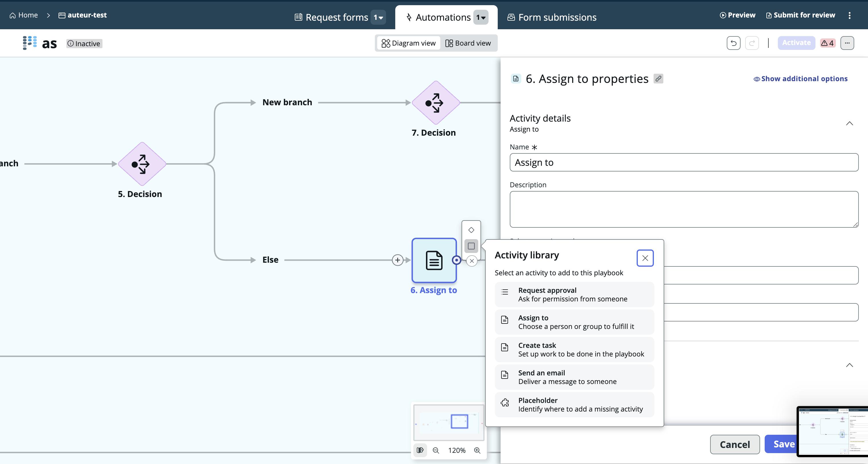This screenshot has width=868, height=464.
Task: Select the 6. Assign to activity node
Action: [434, 260]
